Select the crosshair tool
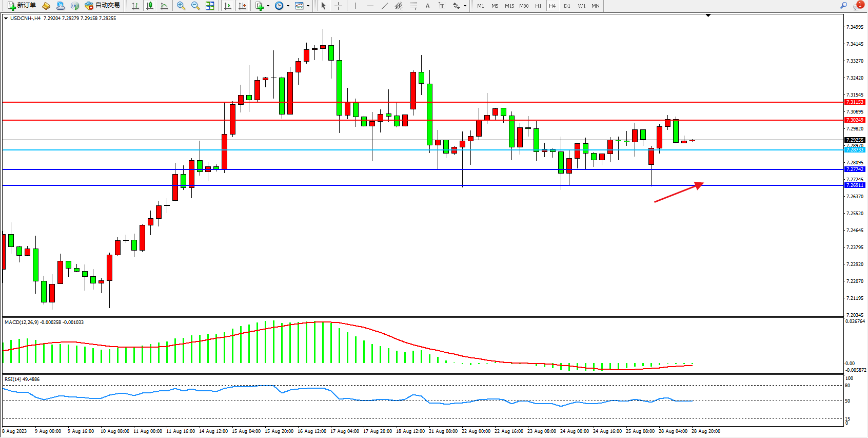This screenshot has height=438, width=868. pyautogui.click(x=338, y=6)
